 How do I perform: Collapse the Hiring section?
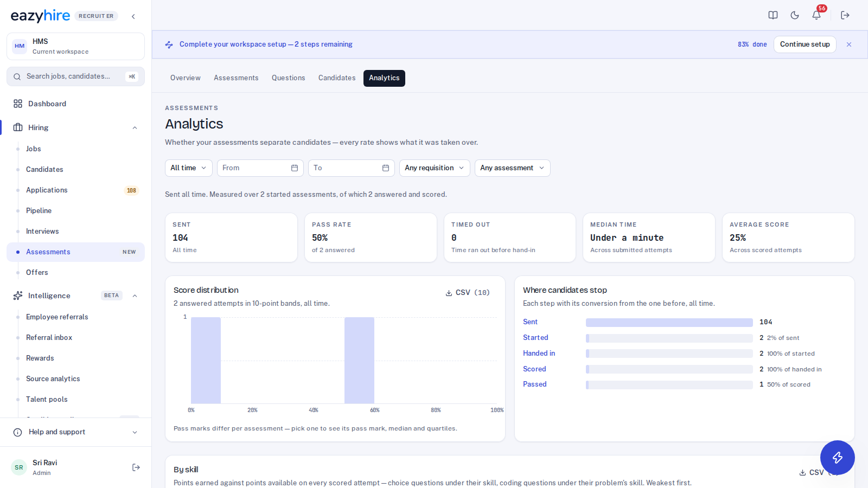click(x=135, y=128)
